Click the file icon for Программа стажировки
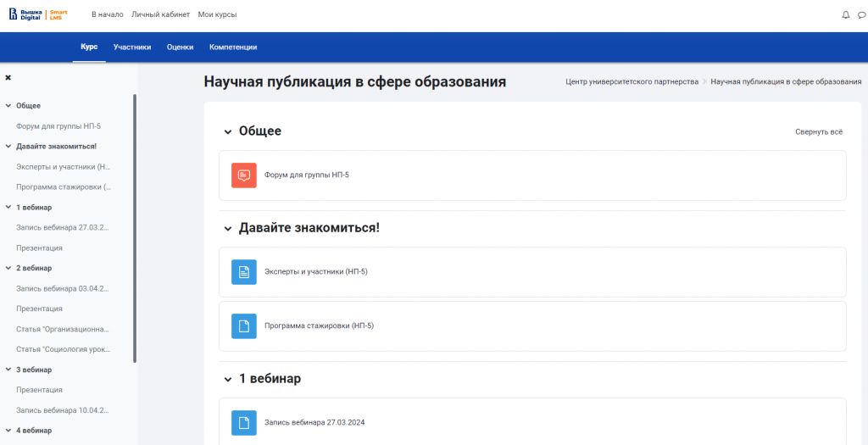Image resolution: width=868 pixels, height=445 pixels. [x=244, y=325]
